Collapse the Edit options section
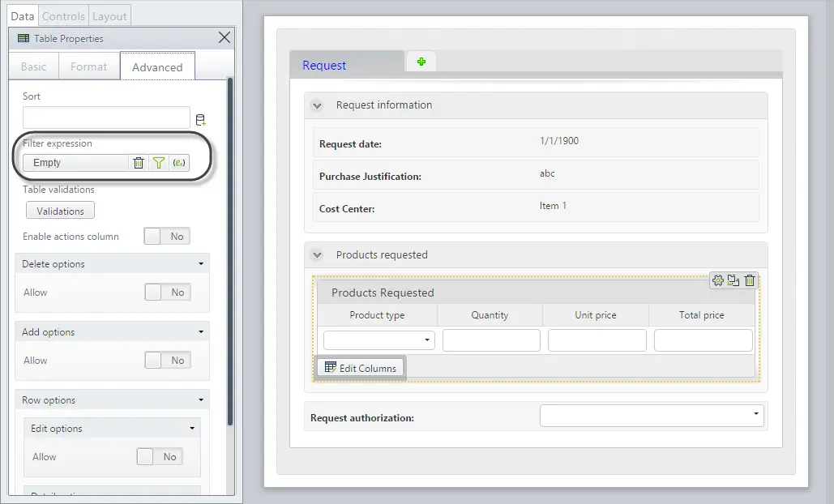The width and height of the screenshot is (834, 504). pyautogui.click(x=193, y=428)
